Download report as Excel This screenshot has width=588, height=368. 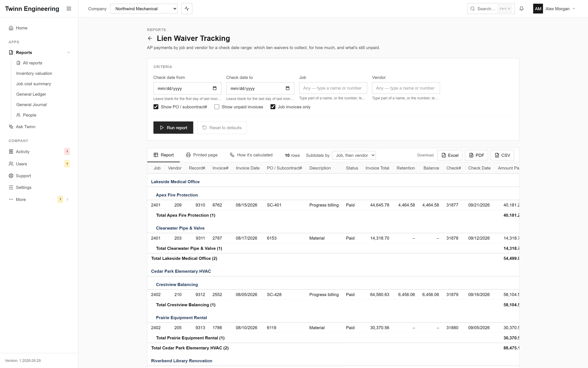click(x=450, y=155)
